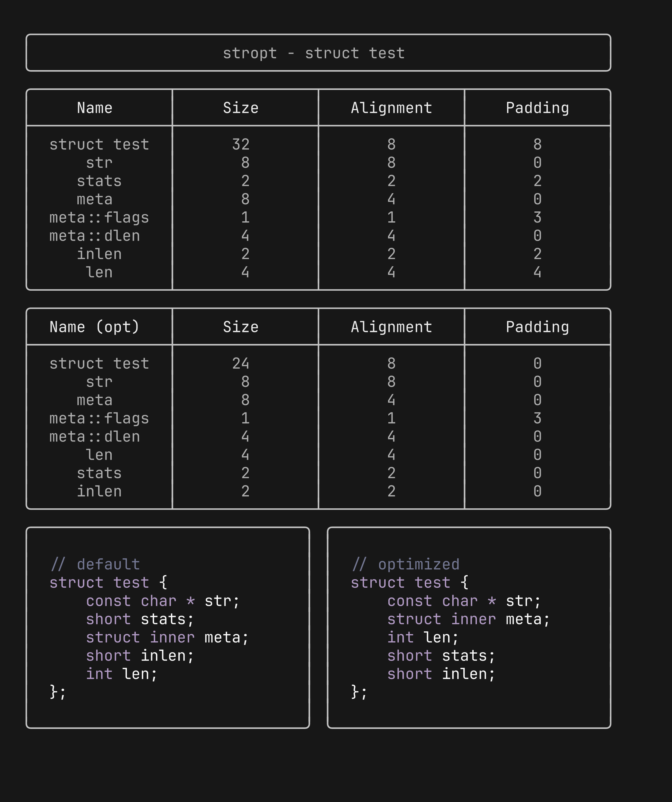Click the "stats" row name in top table

point(99,181)
